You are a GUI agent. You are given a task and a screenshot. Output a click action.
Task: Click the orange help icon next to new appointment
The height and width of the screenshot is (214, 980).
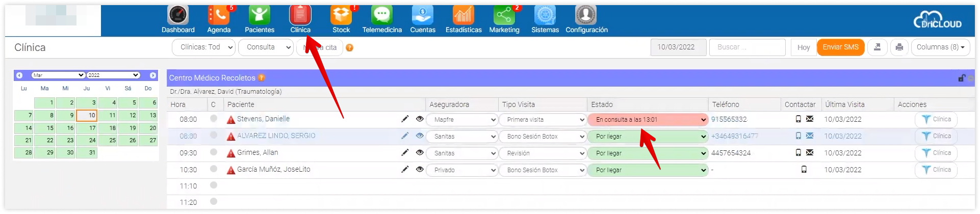349,48
